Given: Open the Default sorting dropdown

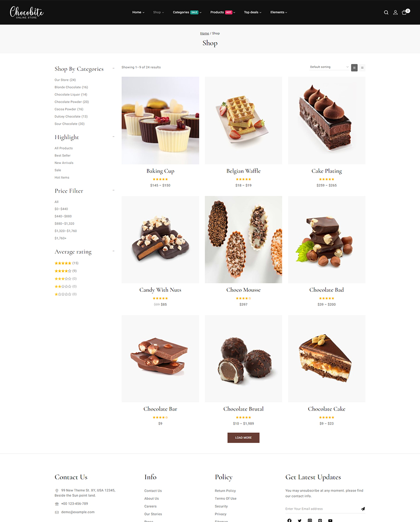Looking at the screenshot, I should (x=329, y=67).
